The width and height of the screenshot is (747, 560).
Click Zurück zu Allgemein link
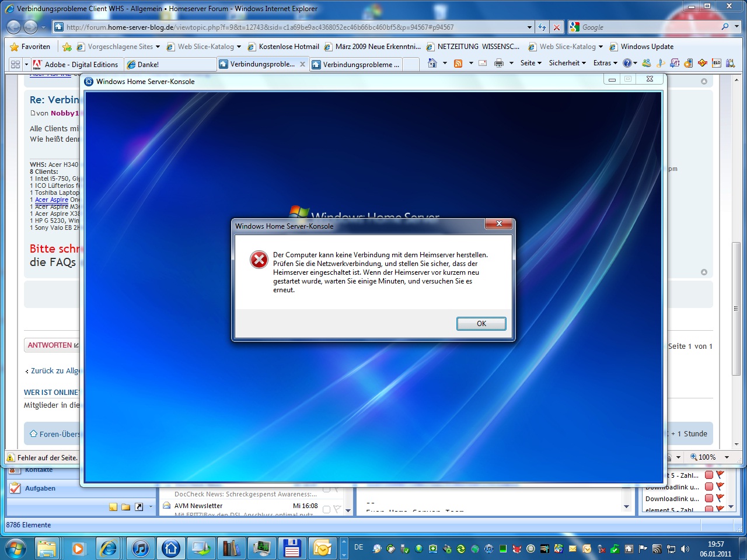[x=55, y=371]
